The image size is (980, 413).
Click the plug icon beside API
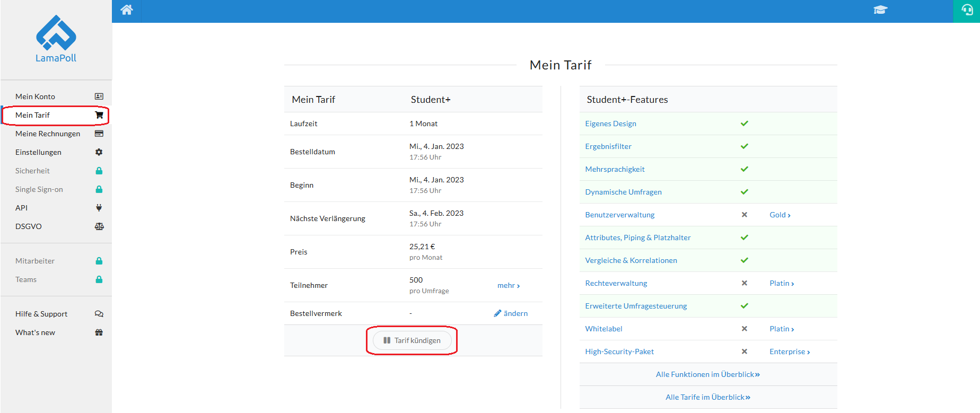pos(99,208)
